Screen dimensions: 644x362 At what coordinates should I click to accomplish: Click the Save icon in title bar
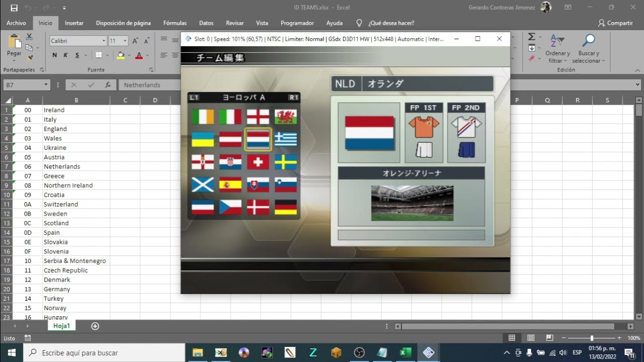coord(14,8)
